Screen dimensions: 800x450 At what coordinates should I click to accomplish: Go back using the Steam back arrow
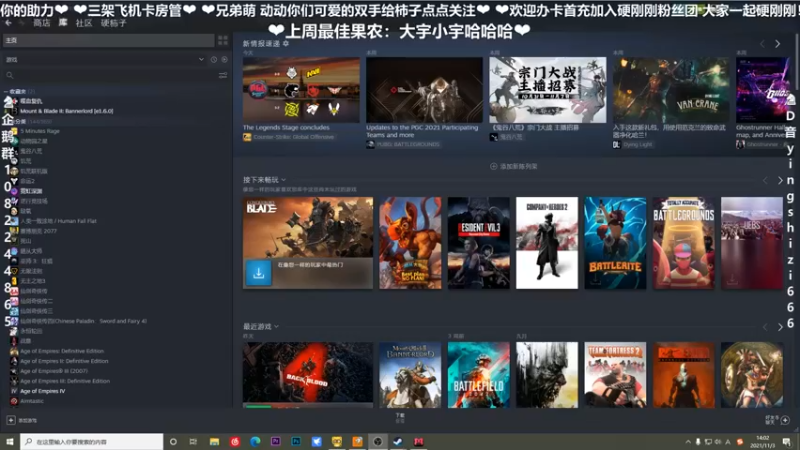[8, 23]
